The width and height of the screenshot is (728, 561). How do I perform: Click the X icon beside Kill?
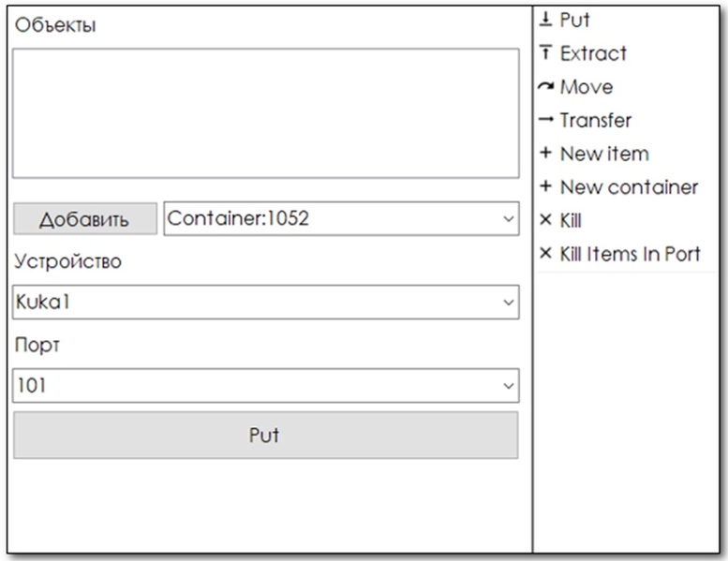click(546, 221)
